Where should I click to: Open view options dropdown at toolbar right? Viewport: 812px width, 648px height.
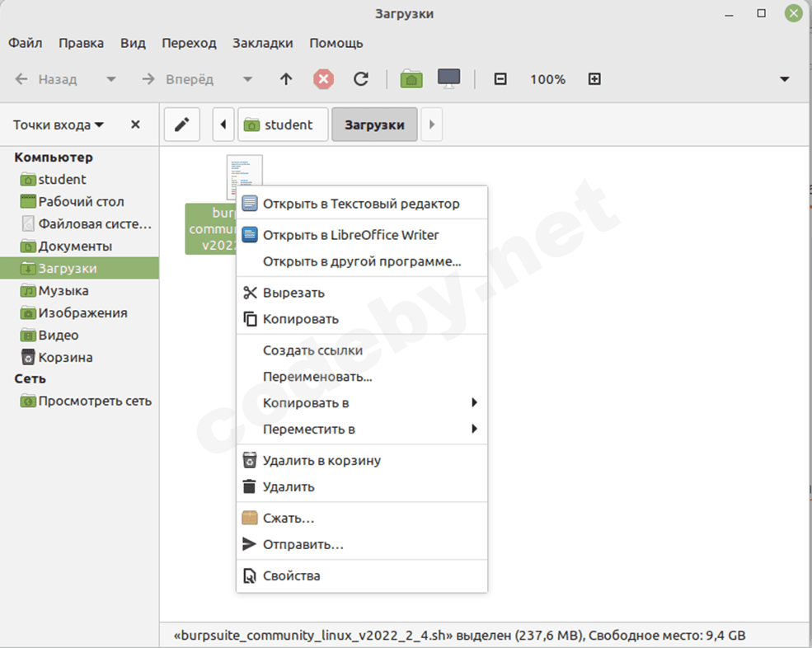pos(785,79)
